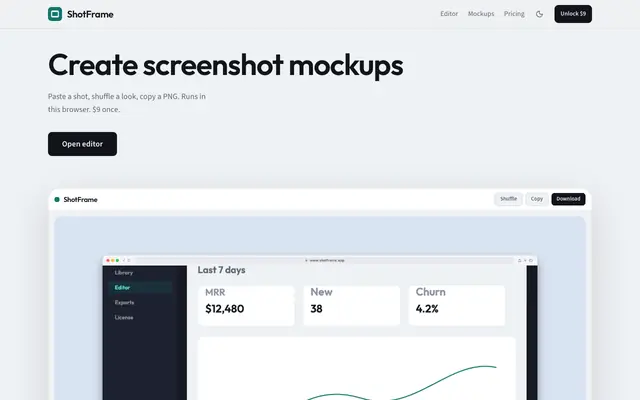Toggle dark mode with the moon icon
This screenshot has width=640, height=400.
(x=539, y=14)
